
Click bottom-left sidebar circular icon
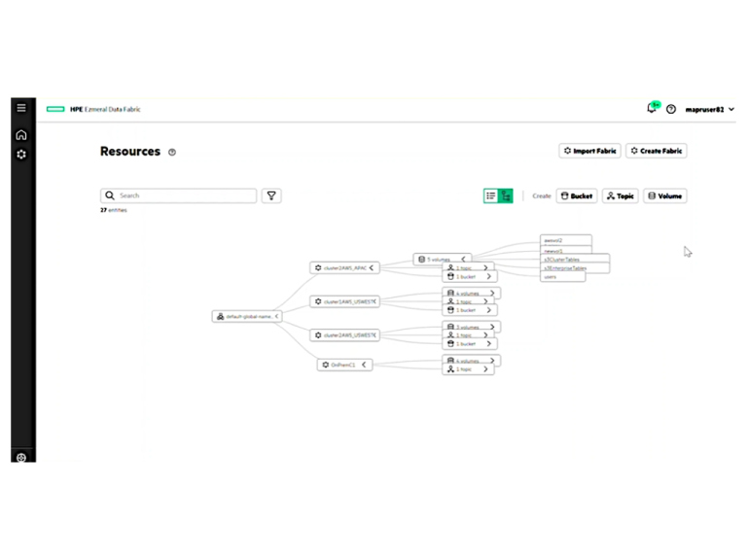click(x=21, y=457)
